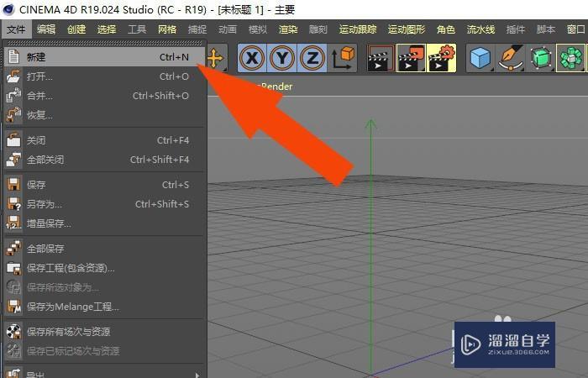Image resolution: width=588 pixels, height=378 pixels.
Task: Open the 文件 menu
Action: tap(16, 29)
